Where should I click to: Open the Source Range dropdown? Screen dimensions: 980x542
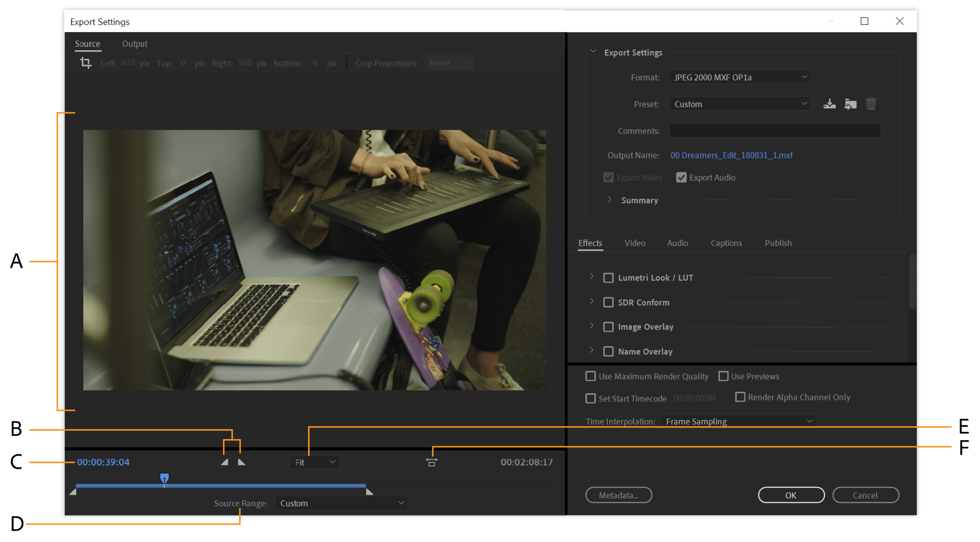click(x=340, y=503)
